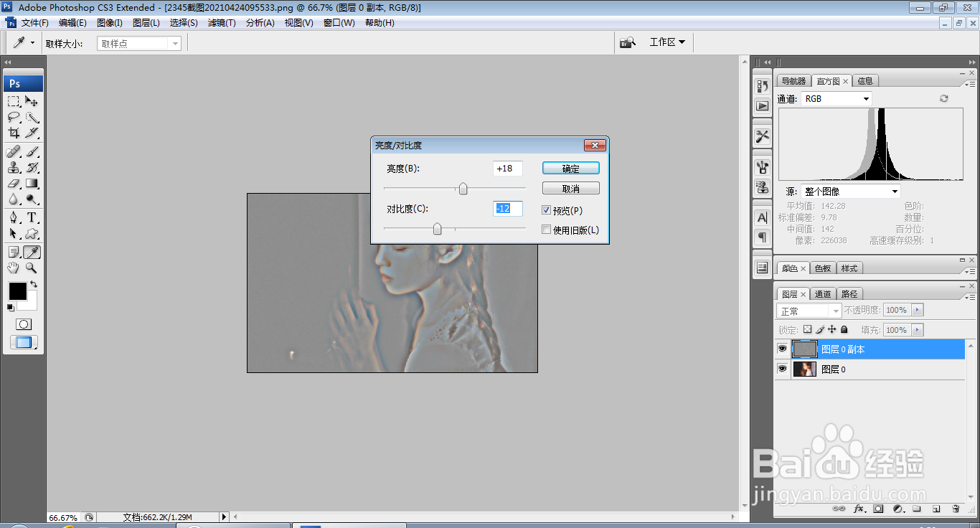Select the Lasso tool

pos(14,117)
